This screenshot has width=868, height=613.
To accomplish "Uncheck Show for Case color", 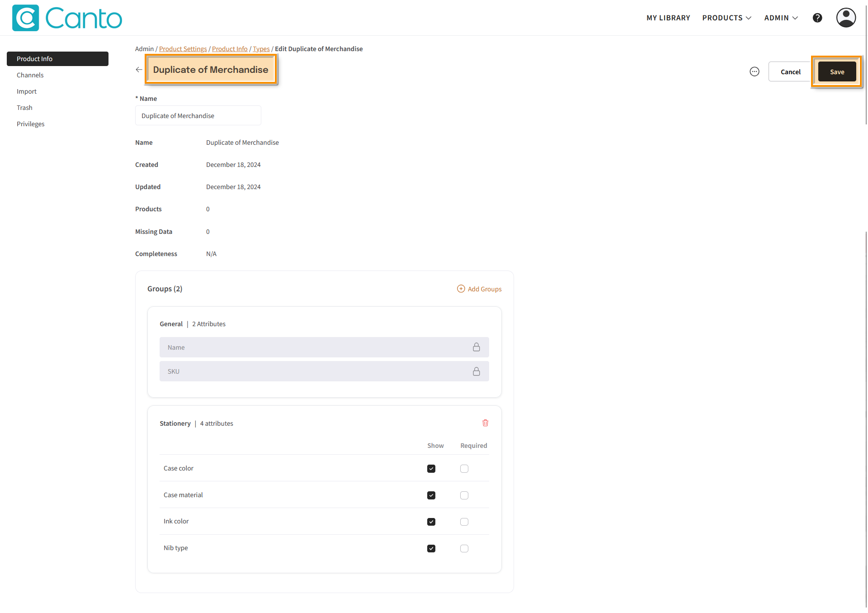I will (x=431, y=469).
